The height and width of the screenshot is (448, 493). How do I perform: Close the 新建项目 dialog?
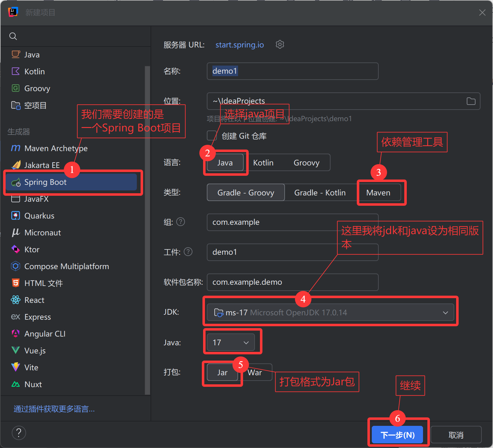(482, 12)
